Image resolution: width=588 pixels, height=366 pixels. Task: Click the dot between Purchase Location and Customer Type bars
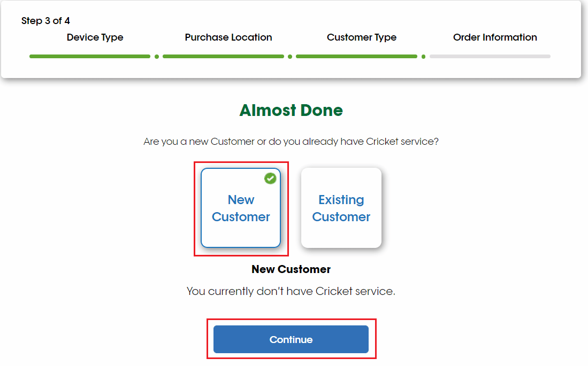[x=290, y=56]
